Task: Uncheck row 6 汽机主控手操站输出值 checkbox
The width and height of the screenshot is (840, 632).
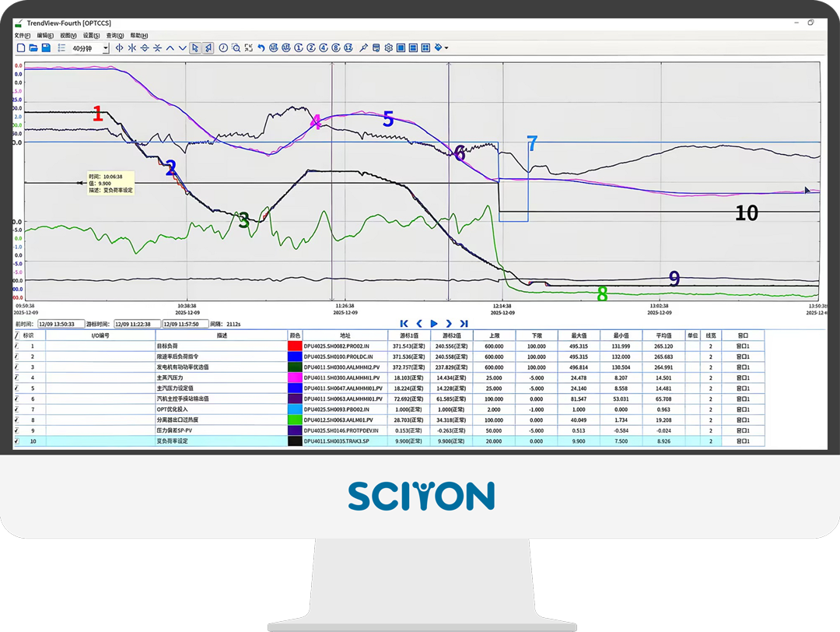Action: tap(16, 399)
